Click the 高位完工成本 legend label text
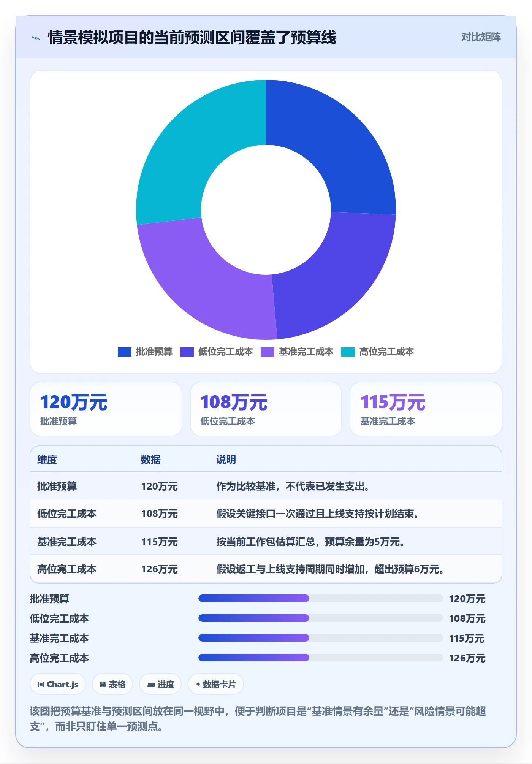 pos(387,352)
